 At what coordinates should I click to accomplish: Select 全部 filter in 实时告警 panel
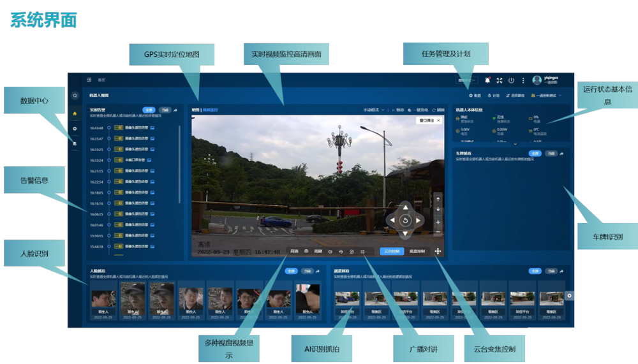point(149,110)
